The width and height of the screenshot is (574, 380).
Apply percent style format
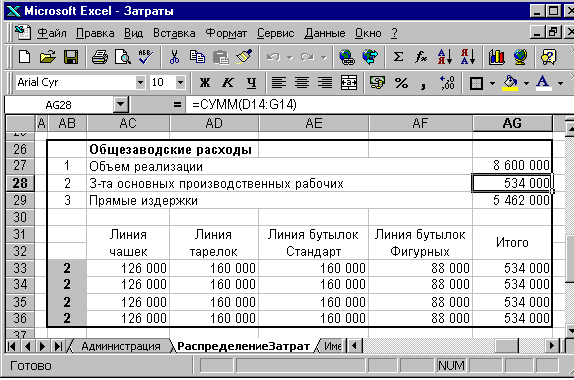click(x=401, y=83)
